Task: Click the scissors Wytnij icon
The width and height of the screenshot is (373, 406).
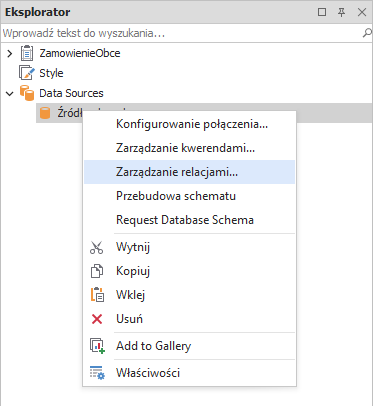Action: (x=97, y=247)
